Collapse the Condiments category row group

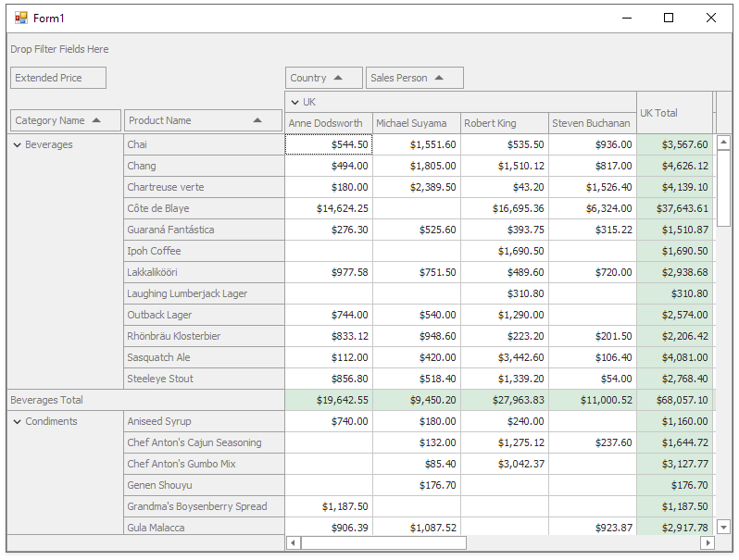[x=18, y=421]
